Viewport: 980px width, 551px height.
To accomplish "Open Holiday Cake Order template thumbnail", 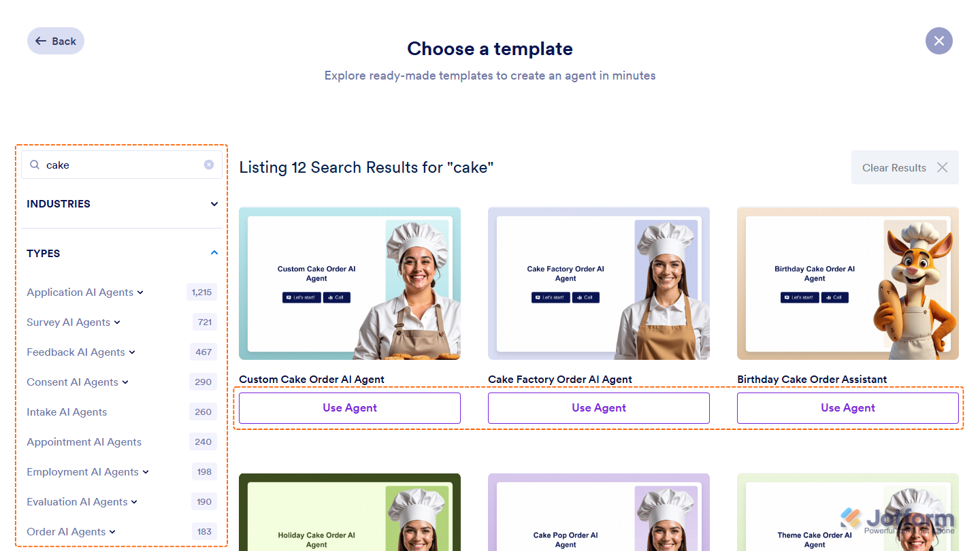I will pyautogui.click(x=350, y=512).
